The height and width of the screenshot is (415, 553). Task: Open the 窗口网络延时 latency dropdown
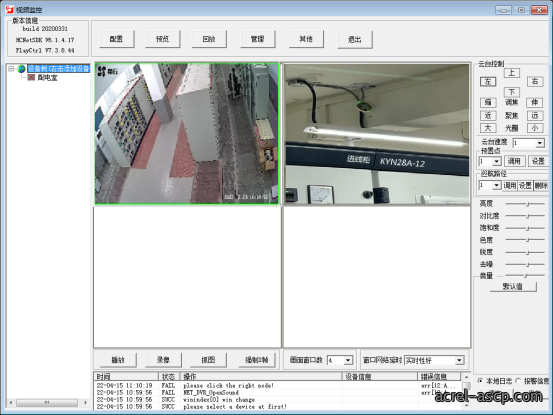pyautogui.click(x=459, y=360)
